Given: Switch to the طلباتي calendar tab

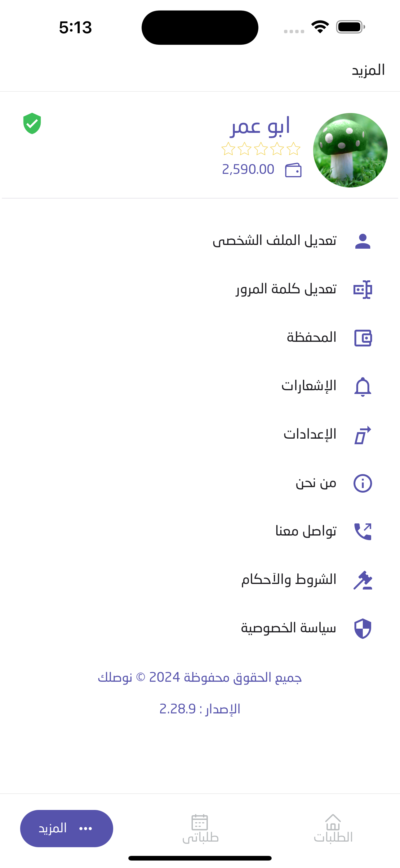Looking at the screenshot, I should [x=200, y=828].
